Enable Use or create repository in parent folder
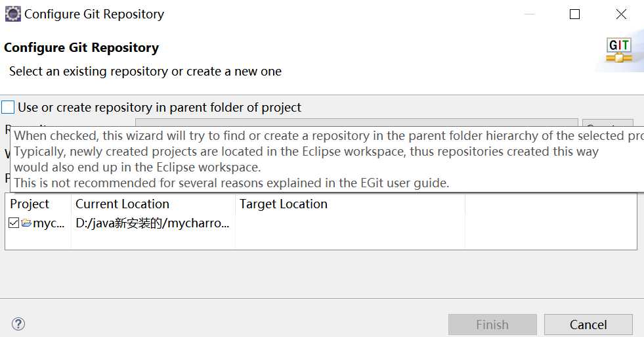Screen dimensions: 644x337 tap(8, 107)
